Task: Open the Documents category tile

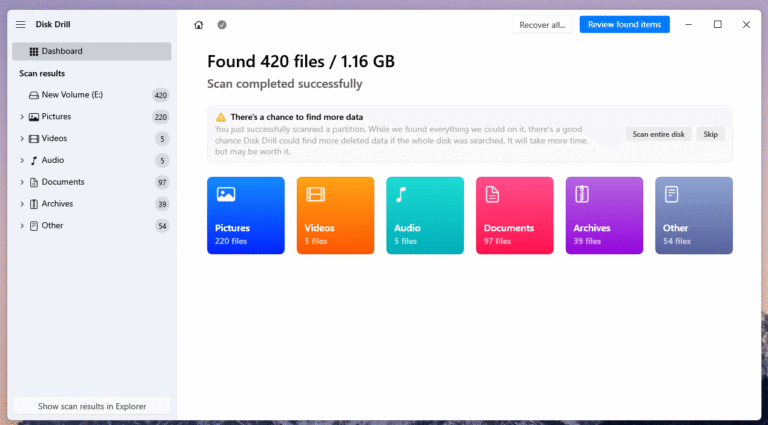Action: [514, 215]
